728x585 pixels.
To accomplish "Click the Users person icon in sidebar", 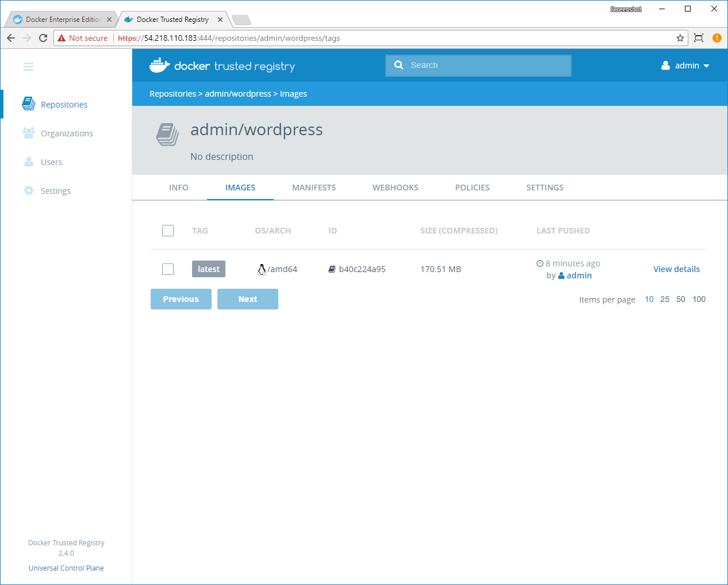I will pyautogui.click(x=28, y=162).
